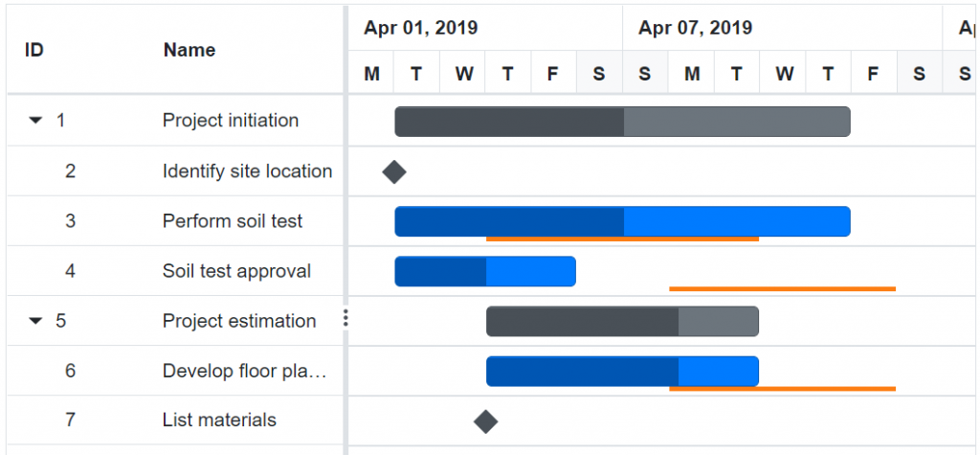980x455 pixels.
Task: Click the Project estimation summary bar
Action: [x=622, y=321]
